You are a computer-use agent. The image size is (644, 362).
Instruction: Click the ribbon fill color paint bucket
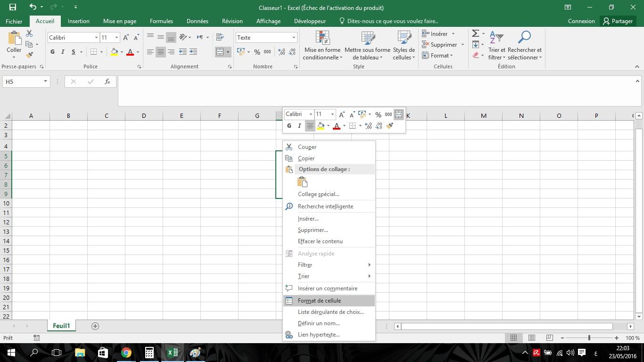click(x=114, y=52)
